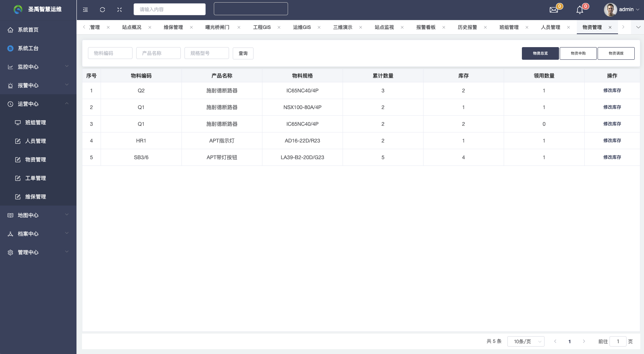Toggle fullscreen with the expand icon
644x354 pixels.
click(120, 10)
